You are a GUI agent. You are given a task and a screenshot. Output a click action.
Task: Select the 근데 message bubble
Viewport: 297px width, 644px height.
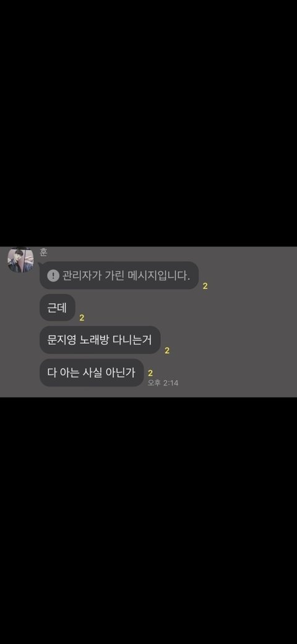click(x=58, y=308)
